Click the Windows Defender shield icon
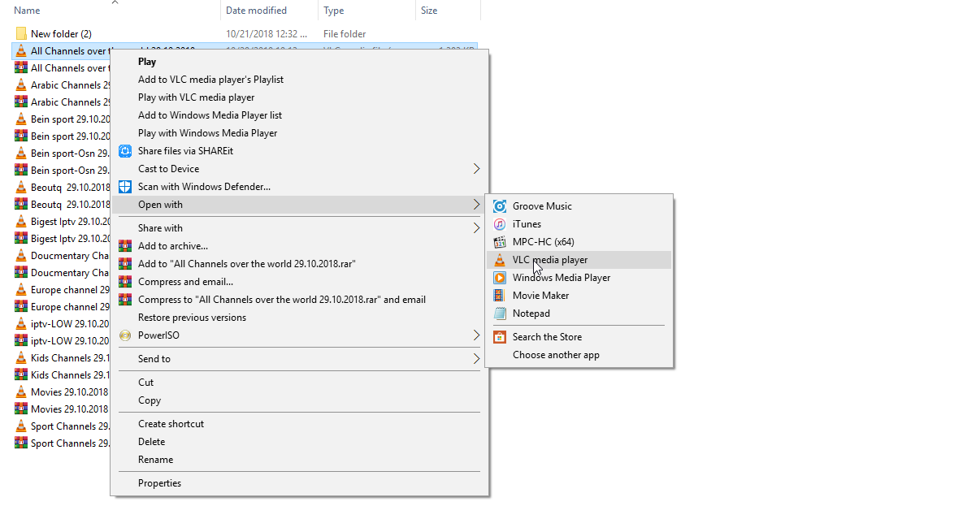Viewport: 980px width, 506px height. (125, 187)
